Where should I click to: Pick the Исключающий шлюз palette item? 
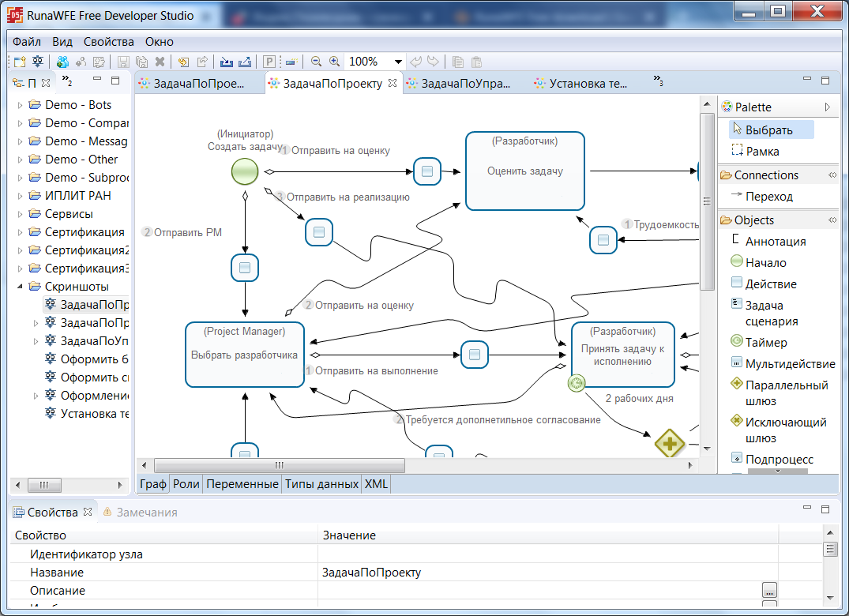click(x=779, y=430)
